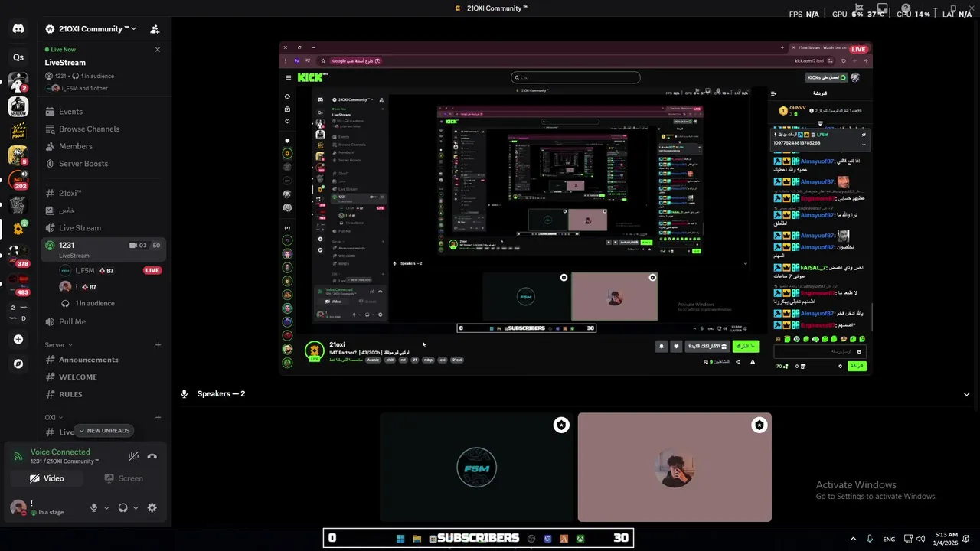The width and height of the screenshot is (980, 551).
Task: Click user i_F5M in stage list
Action: click(85, 270)
